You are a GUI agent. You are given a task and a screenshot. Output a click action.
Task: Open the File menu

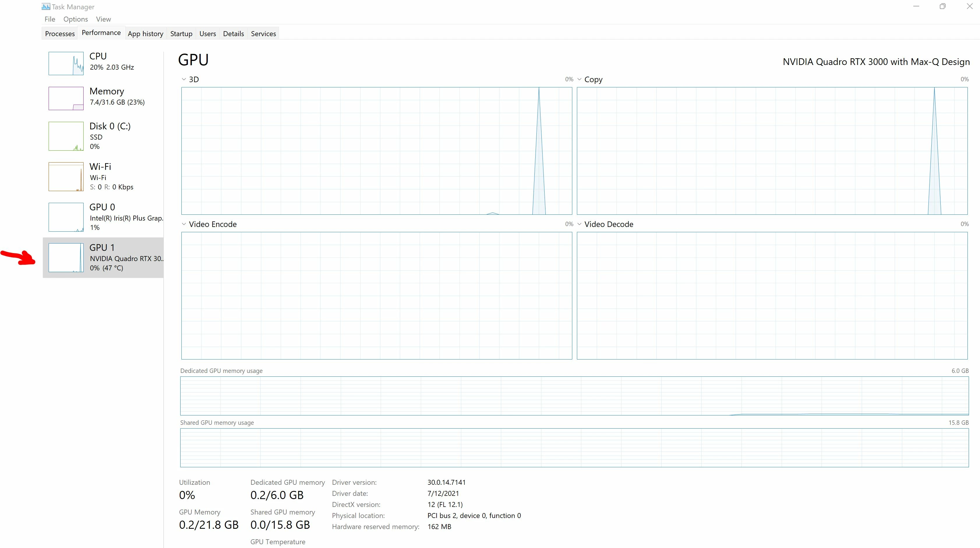click(x=50, y=19)
